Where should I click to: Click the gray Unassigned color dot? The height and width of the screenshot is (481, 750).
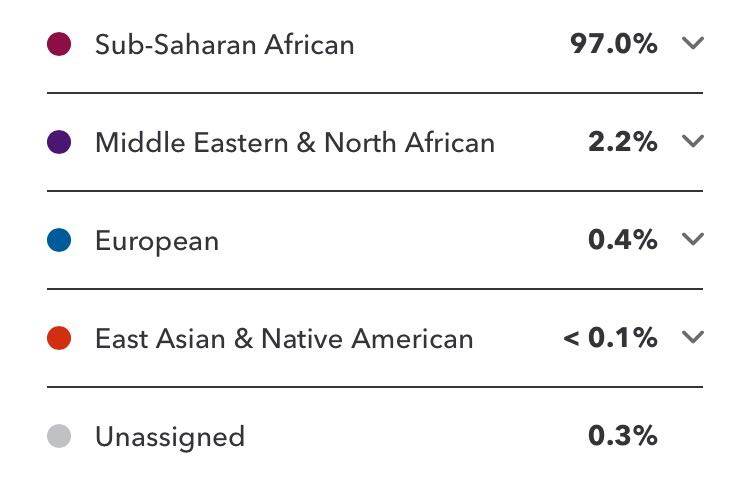pos(59,436)
